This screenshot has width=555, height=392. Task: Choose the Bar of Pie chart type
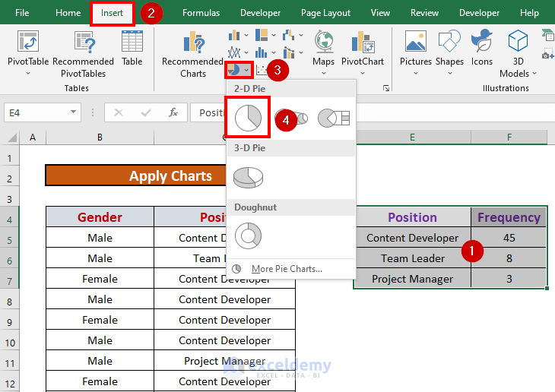point(333,118)
